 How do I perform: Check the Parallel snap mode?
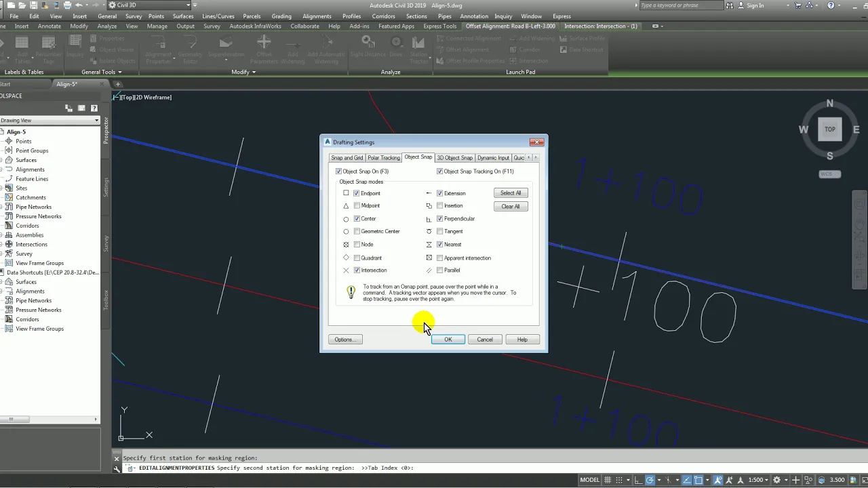(x=439, y=270)
